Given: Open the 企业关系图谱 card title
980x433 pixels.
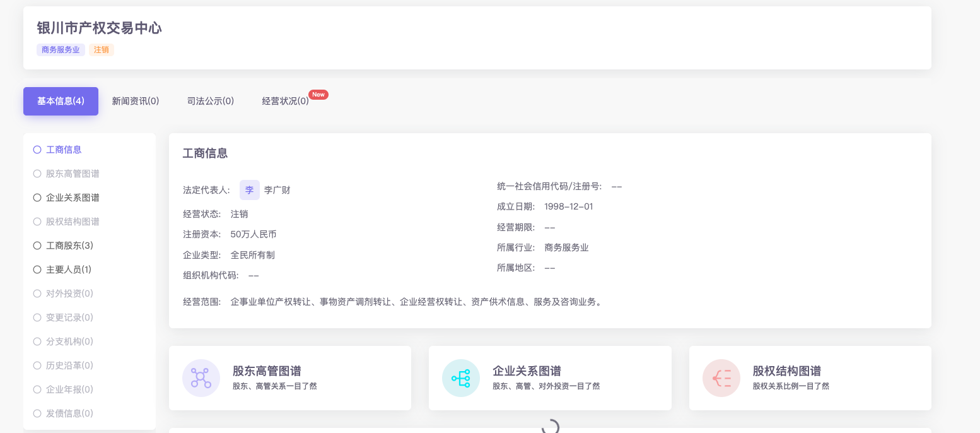Looking at the screenshot, I should 527,371.
